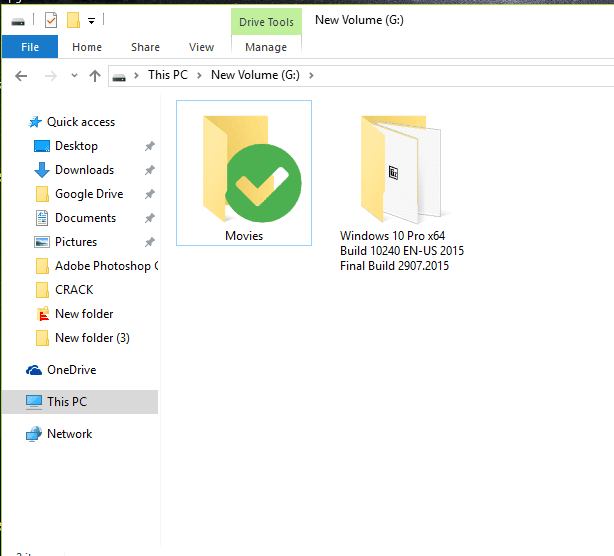Open the Manage tab under Drive Tools
Image resolution: width=614 pixels, height=556 pixels.
[x=266, y=47]
